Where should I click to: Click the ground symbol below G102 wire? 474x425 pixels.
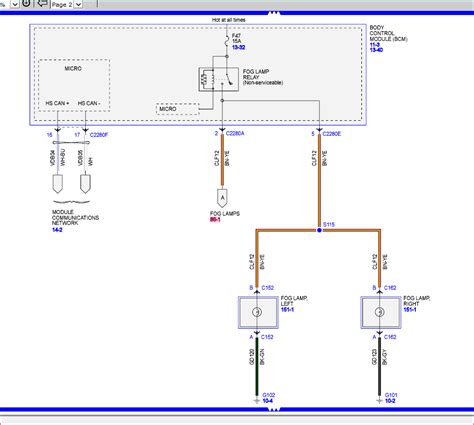pyautogui.click(x=257, y=401)
